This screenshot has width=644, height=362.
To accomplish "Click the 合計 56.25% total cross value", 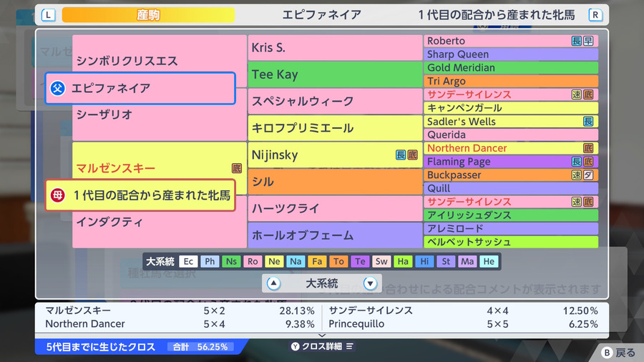I will pyautogui.click(x=200, y=347).
